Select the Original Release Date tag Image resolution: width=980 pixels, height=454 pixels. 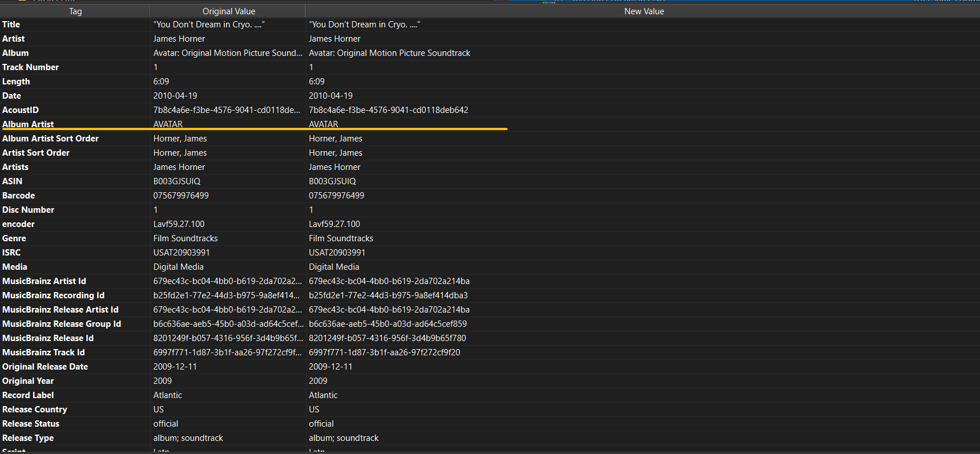pos(45,367)
